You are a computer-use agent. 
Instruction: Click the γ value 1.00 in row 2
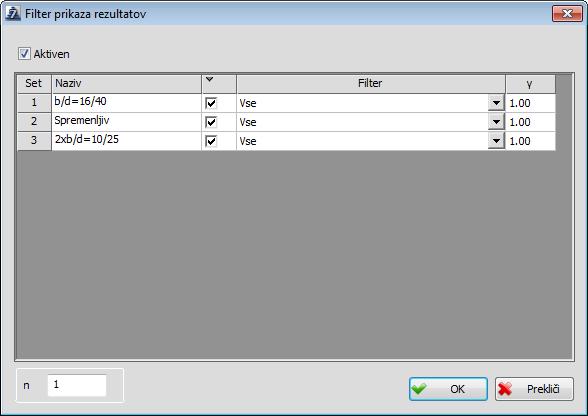(530, 122)
